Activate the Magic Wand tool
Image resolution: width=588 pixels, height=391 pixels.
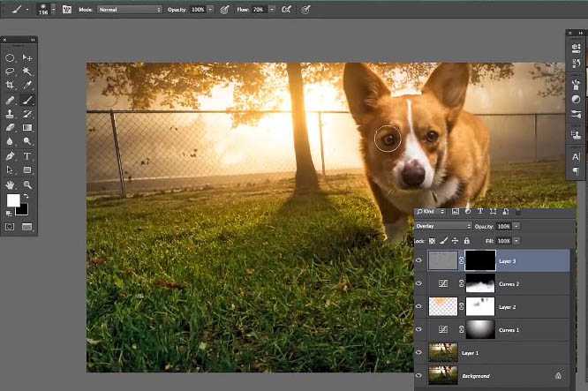(x=27, y=71)
